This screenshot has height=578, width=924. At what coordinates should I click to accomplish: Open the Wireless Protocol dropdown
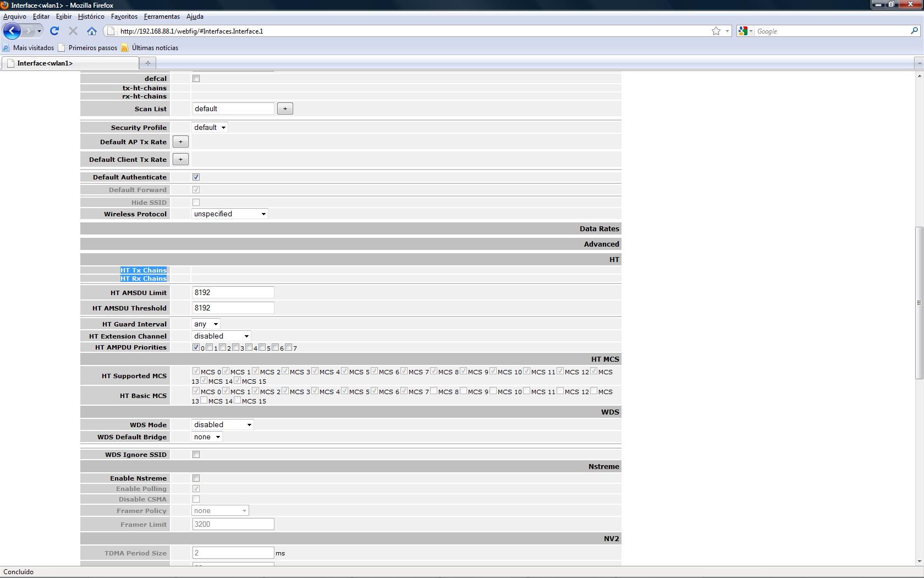click(230, 214)
